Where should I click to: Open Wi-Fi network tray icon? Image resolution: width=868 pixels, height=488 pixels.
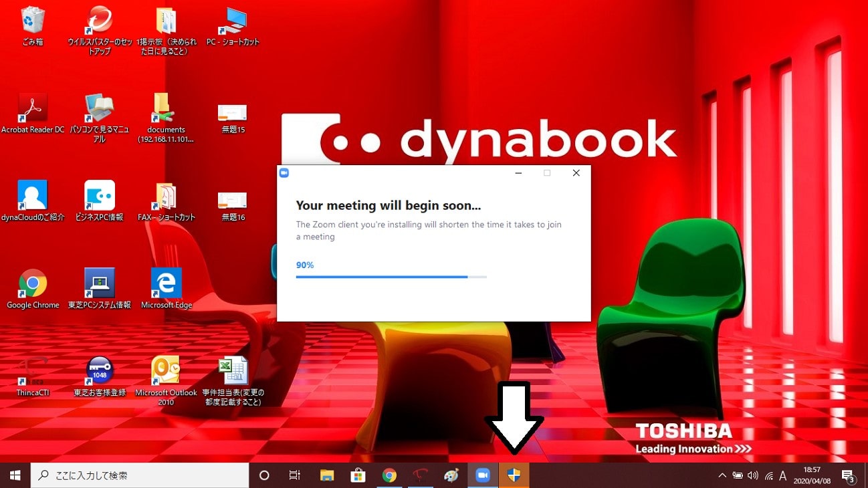(x=768, y=476)
